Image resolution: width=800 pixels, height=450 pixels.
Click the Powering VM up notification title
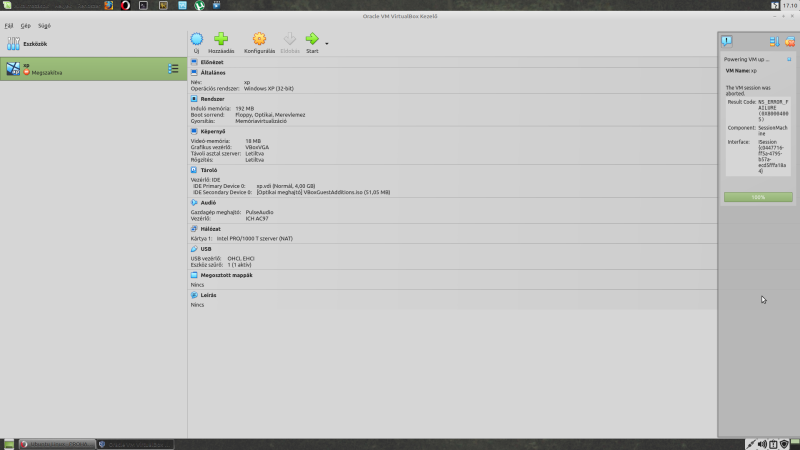coord(746,60)
